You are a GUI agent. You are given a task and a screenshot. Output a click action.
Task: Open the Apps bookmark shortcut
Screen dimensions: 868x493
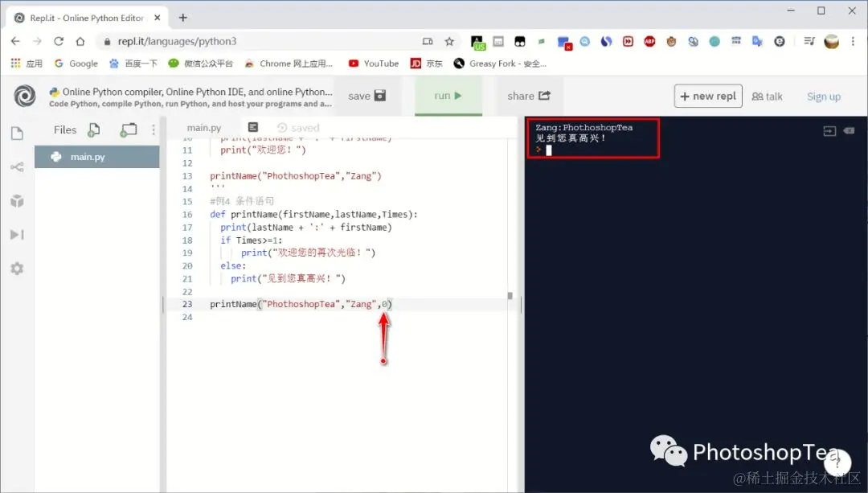pyautogui.click(x=27, y=64)
